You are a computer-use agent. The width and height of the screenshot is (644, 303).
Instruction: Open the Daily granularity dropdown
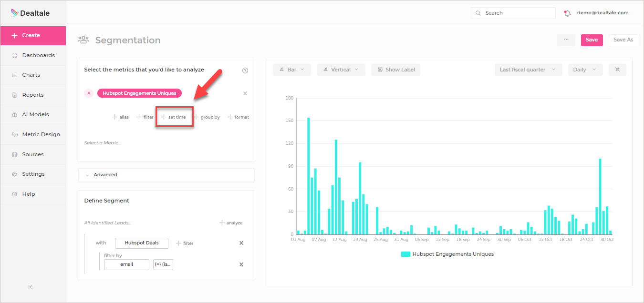click(x=585, y=70)
